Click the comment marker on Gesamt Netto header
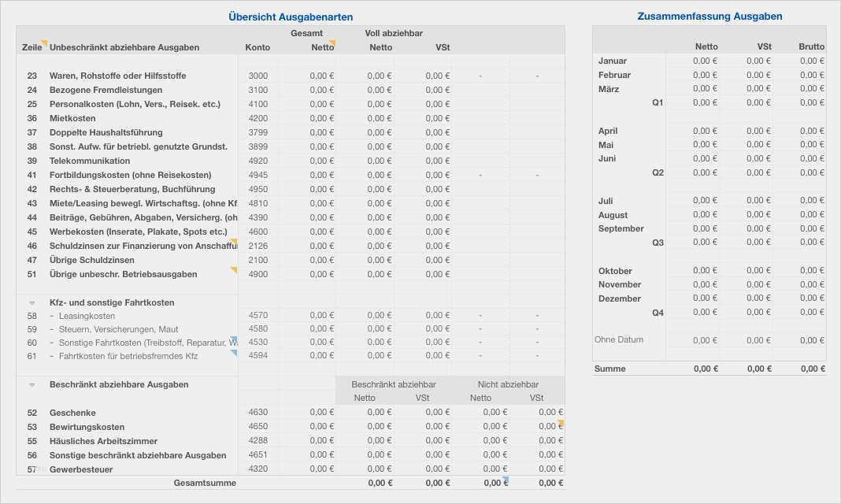Screen dimensions: 841x504 tap(333, 43)
